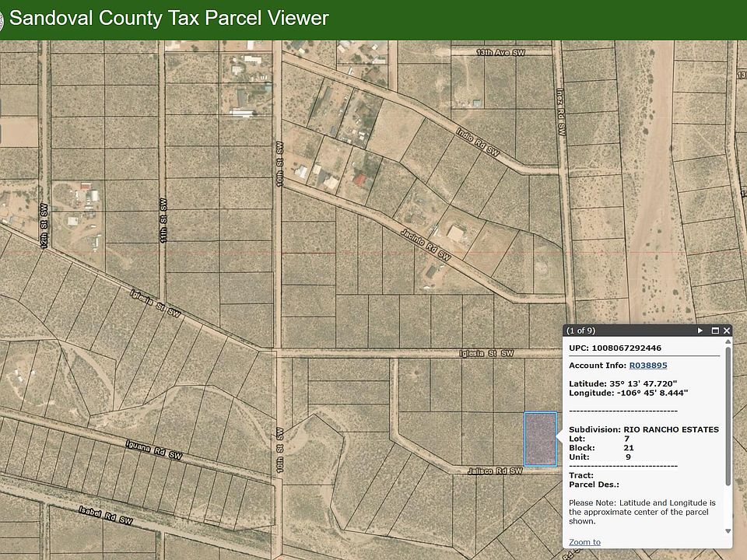Close the parcel info popup
747x560 pixels.
(x=727, y=331)
